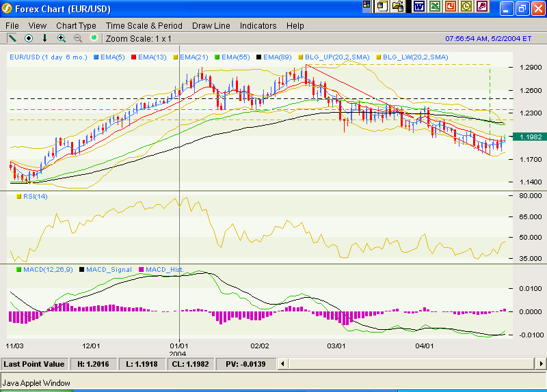Zoom out with the magnifier minus icon
This screenshot has width=547, height=392.
point(78,38)
